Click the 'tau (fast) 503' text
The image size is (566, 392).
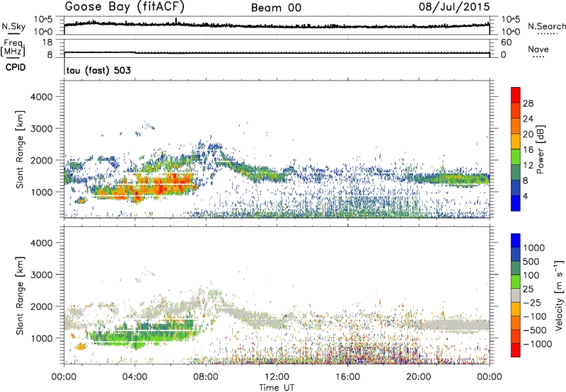[98, 70]
